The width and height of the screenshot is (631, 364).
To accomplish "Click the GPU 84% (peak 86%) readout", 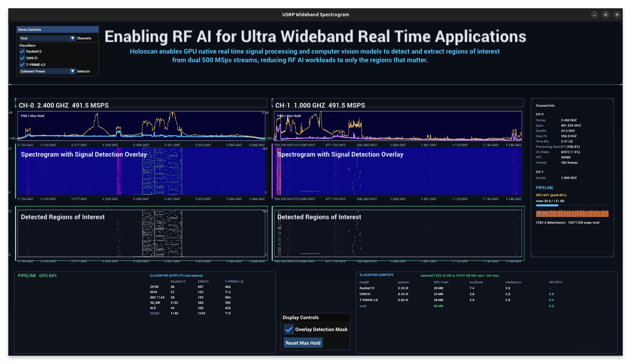I will coord(551,195).
